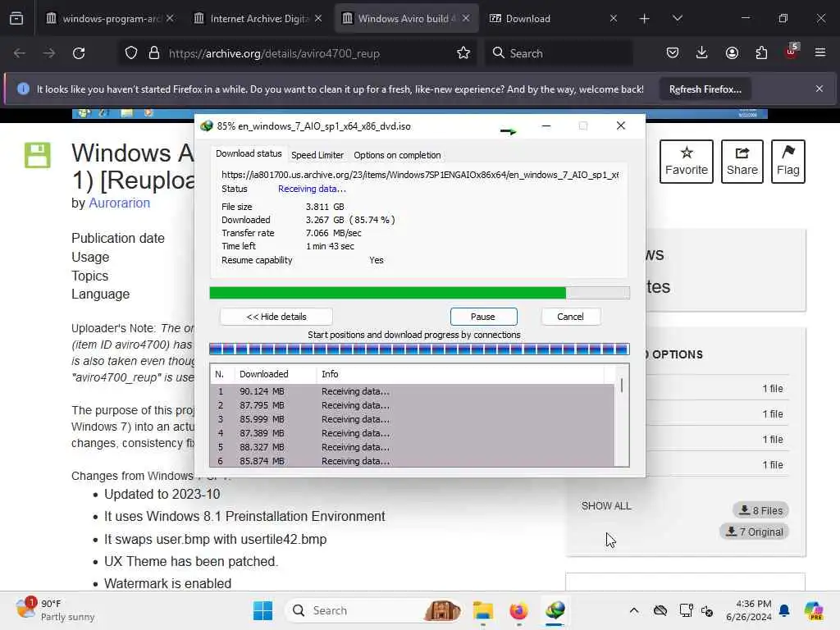The height and width of the screenshot is (630, 840).
Task: Click the Info column header
Action: pyautogui.click(x=461, y=374)
